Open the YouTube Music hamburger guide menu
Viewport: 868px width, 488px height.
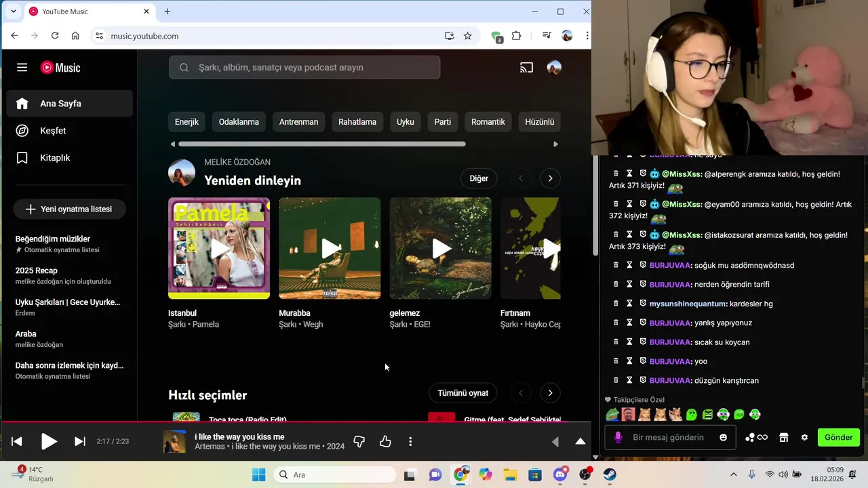click(22, 67)
